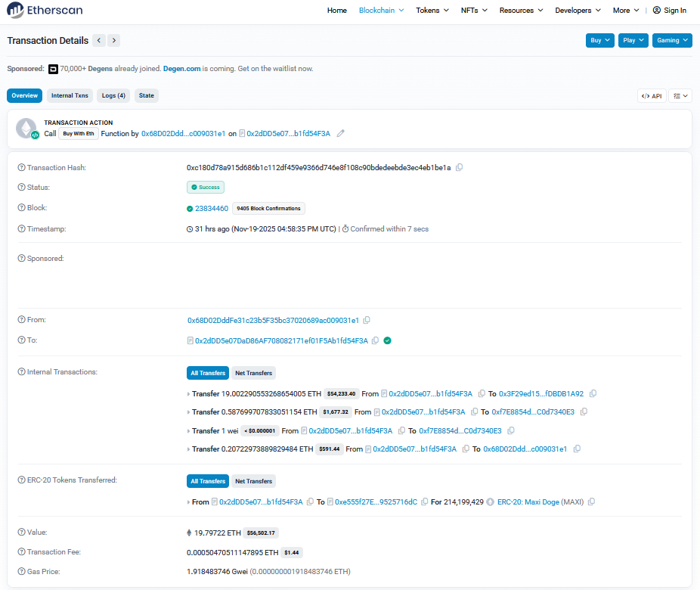This screenshot has height=590, width=700.
Task: Click the pencil edit icon in Transaction Action
Action: (341, 133)
